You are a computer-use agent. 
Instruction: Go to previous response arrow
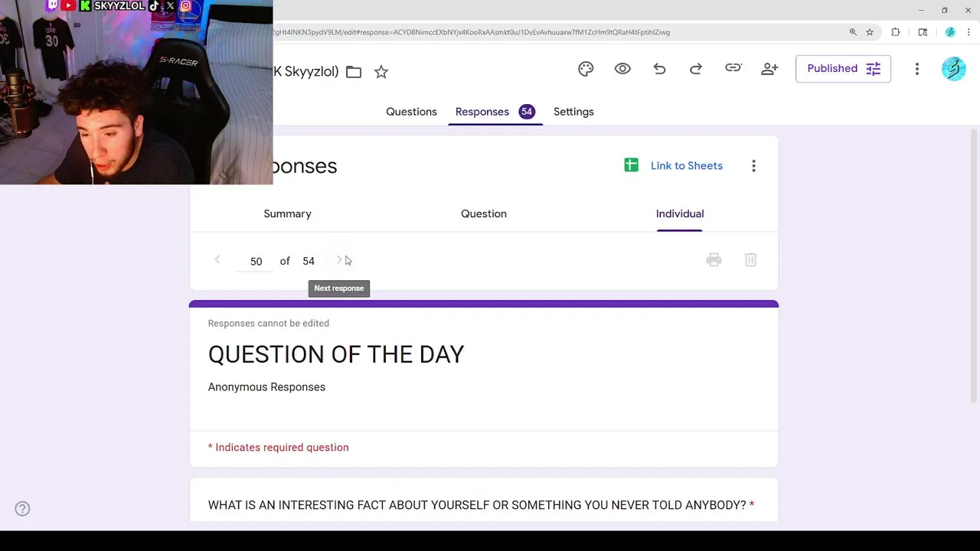point(217,260)
